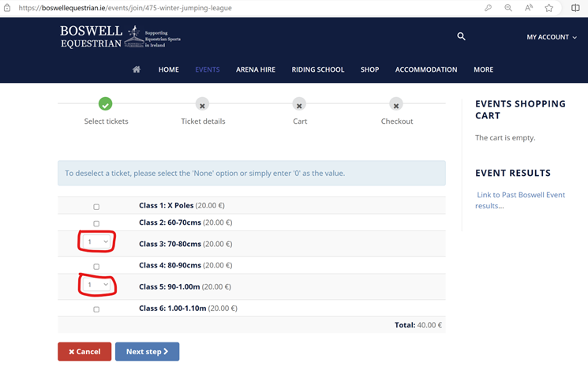This screenshot has height=370, width=588.
Task: Click the Class 5: 90-1.00m label
Action: click(x=169, y=286)
